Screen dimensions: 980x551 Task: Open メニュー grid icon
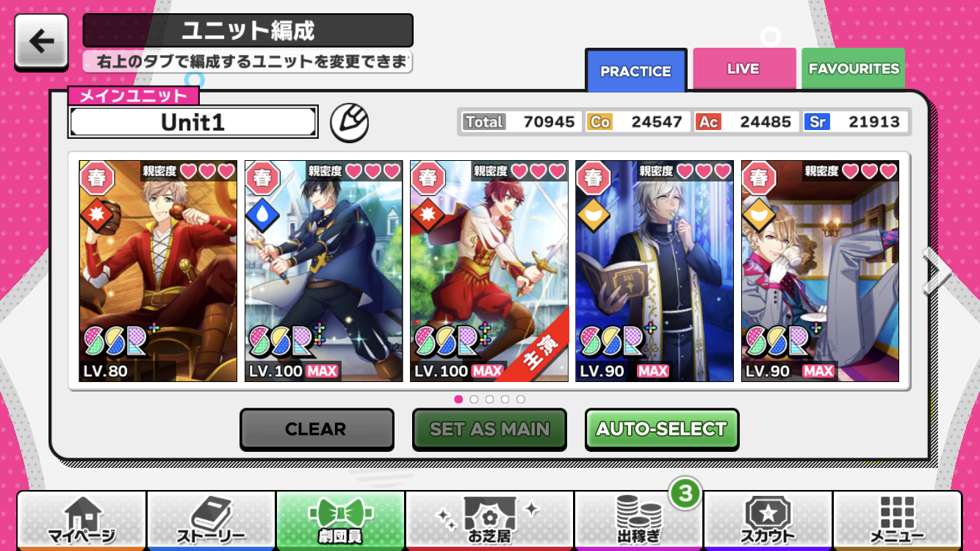pos(897,521)
